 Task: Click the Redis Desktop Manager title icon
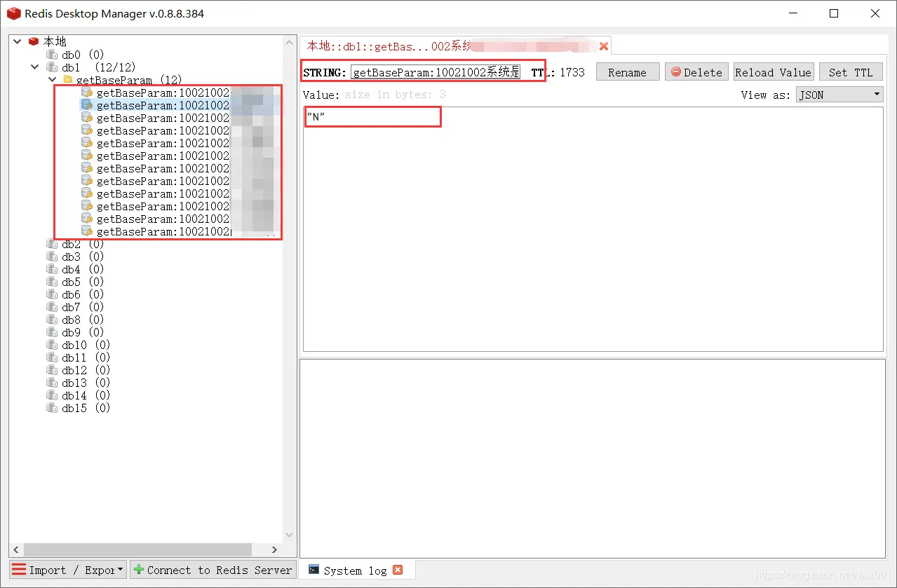pos(13,13)
